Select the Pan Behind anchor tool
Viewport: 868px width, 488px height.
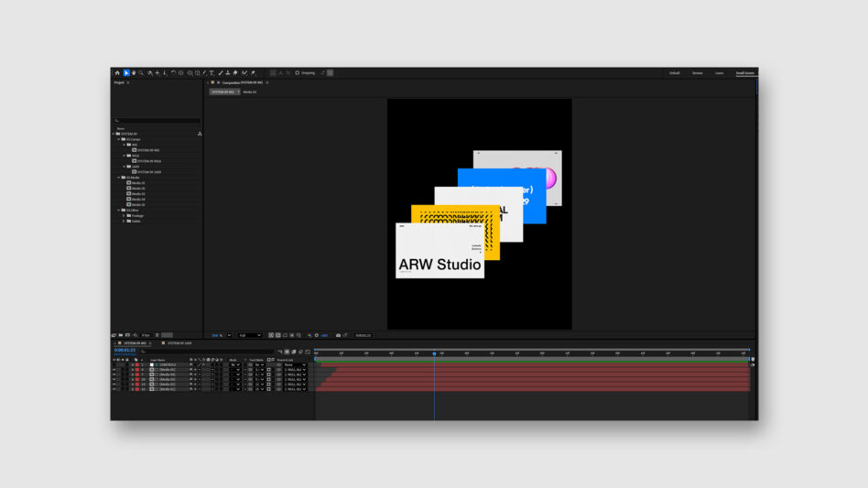click(x=181, y=73)
